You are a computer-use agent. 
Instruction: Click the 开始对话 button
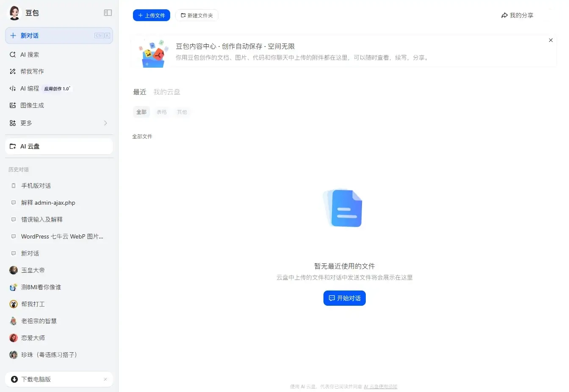(x=344, y=298)
